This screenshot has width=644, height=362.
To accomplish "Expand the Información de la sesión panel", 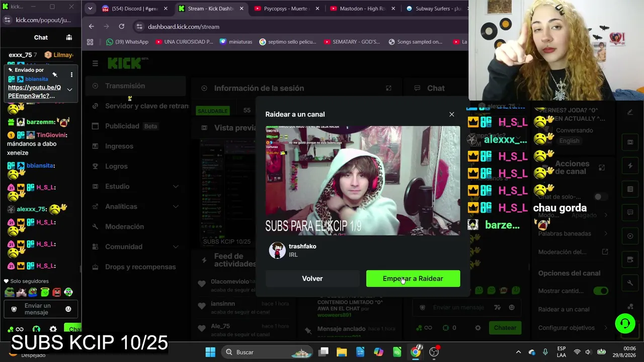I will click(x=388, y=88).
